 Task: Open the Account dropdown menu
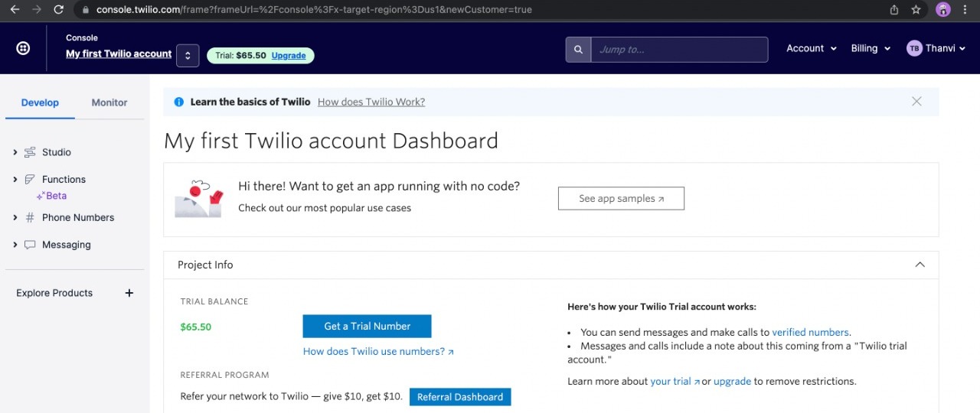coord(811,48)
